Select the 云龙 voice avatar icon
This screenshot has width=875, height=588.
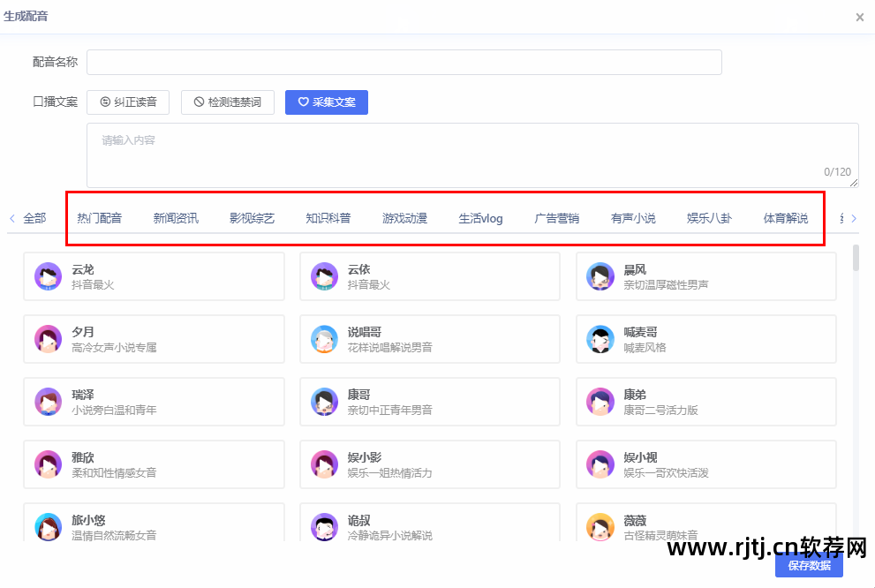(x=48, y=276)
